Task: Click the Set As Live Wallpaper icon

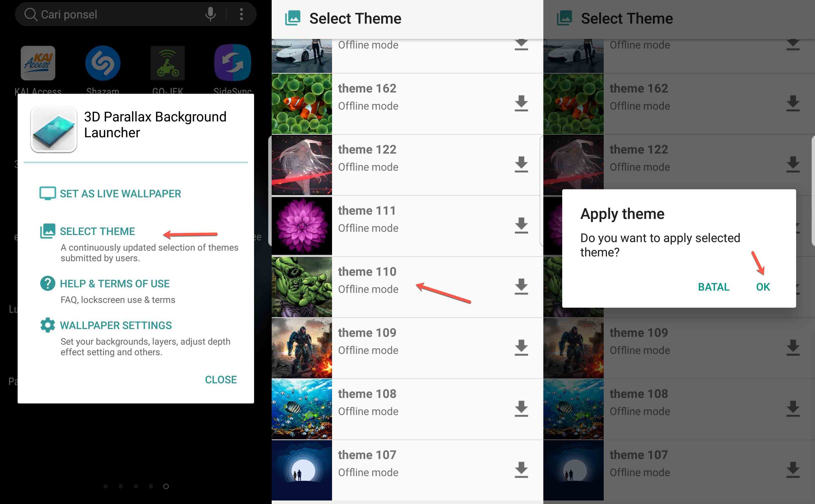Action: pos(47,193)
